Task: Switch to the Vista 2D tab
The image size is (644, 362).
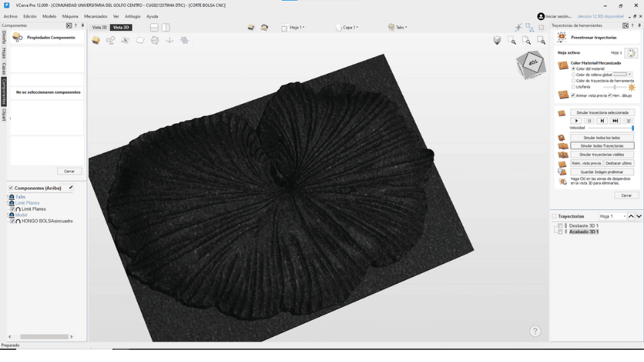Action: click(99, 27)
